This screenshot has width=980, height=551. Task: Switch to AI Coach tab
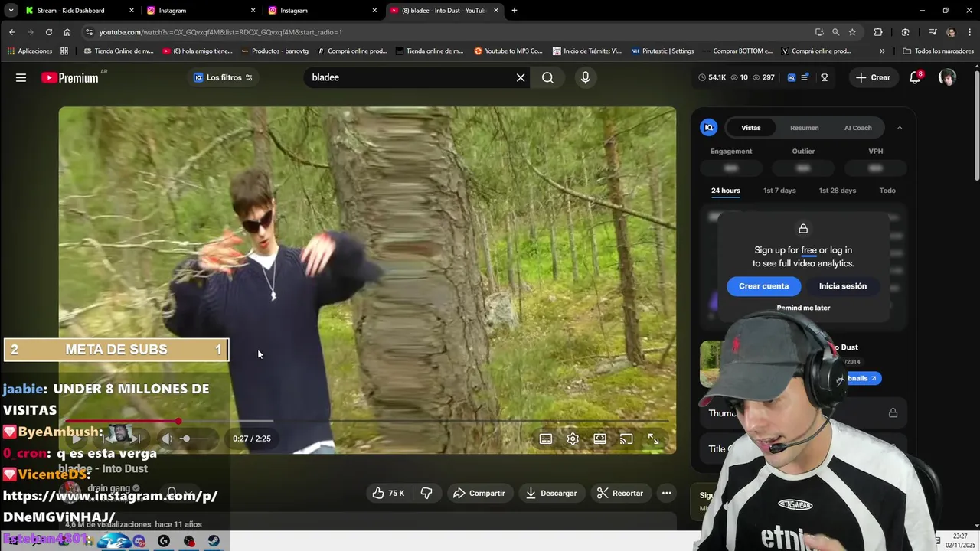coord(857,128)
